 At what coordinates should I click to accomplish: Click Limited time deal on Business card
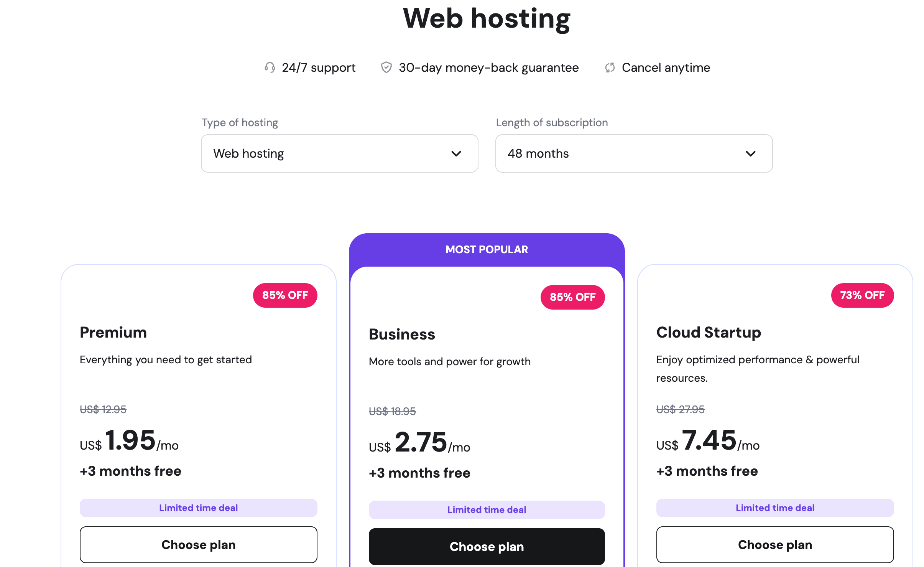pos(487,509)
